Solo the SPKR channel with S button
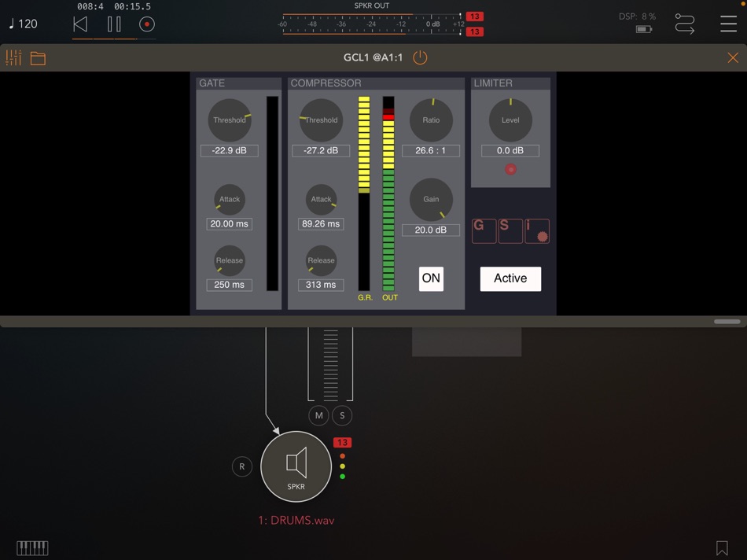The height and width of the screenshot is (560, 747). pyautogui.click(x=341, y=415)
